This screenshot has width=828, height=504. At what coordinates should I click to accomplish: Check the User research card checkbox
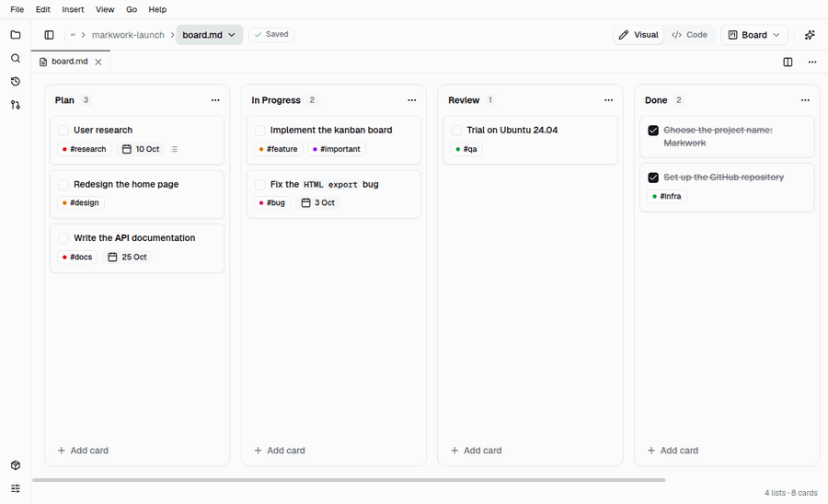63,131
